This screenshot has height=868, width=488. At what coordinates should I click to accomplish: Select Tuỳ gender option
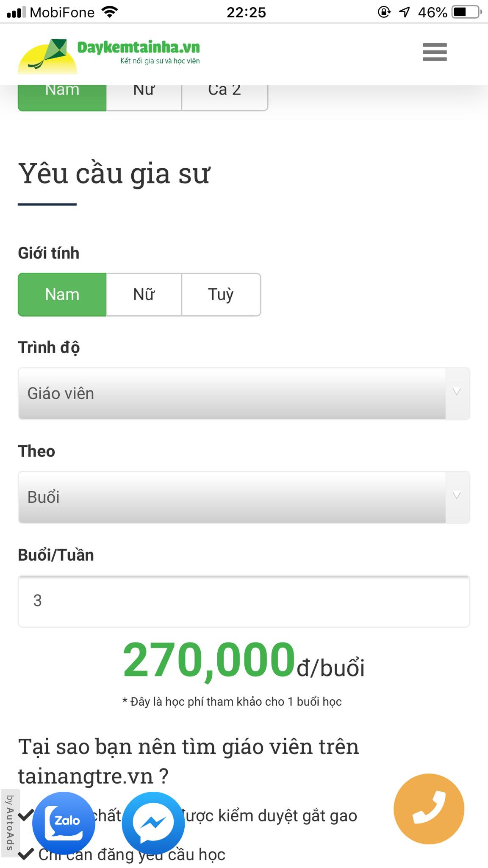tap(221, 295)
